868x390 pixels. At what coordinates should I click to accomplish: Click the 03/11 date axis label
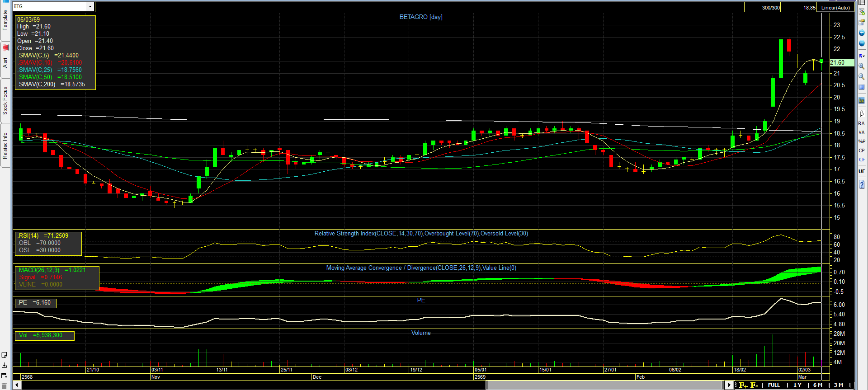157,370
